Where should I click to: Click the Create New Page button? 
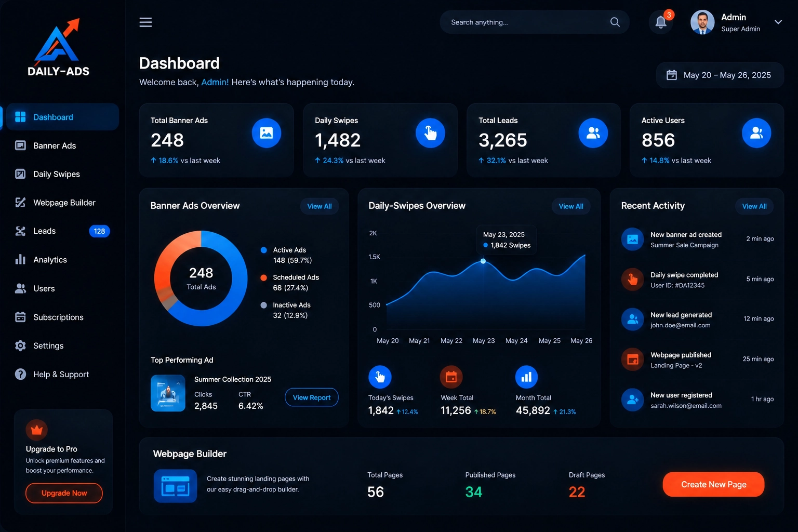click(x=713, y=484)
